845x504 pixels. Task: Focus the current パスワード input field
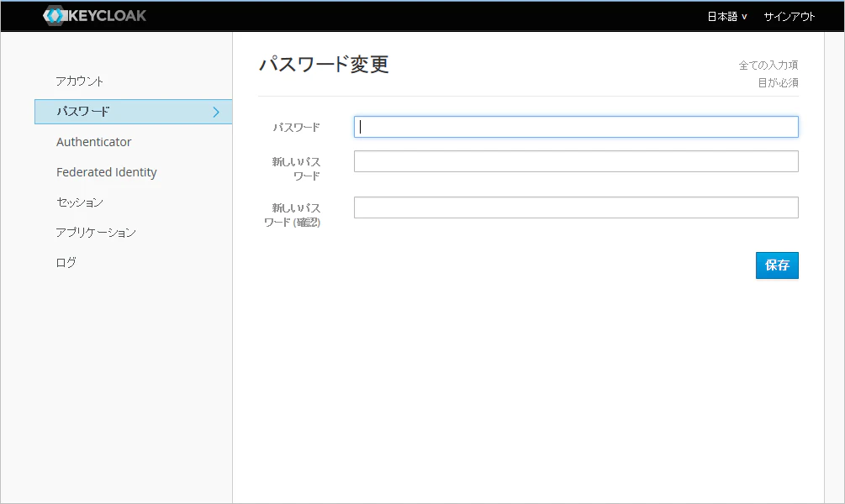(x=576, y=127)
